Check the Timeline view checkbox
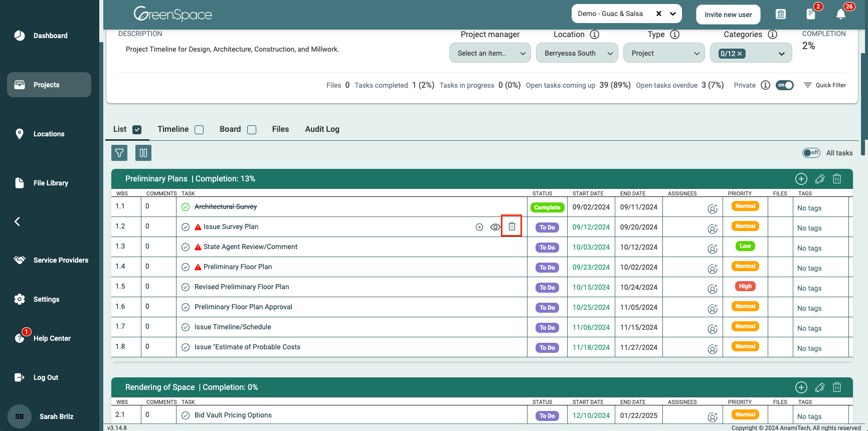The width and height of the screenshot is (868, 431). (199, 130)
